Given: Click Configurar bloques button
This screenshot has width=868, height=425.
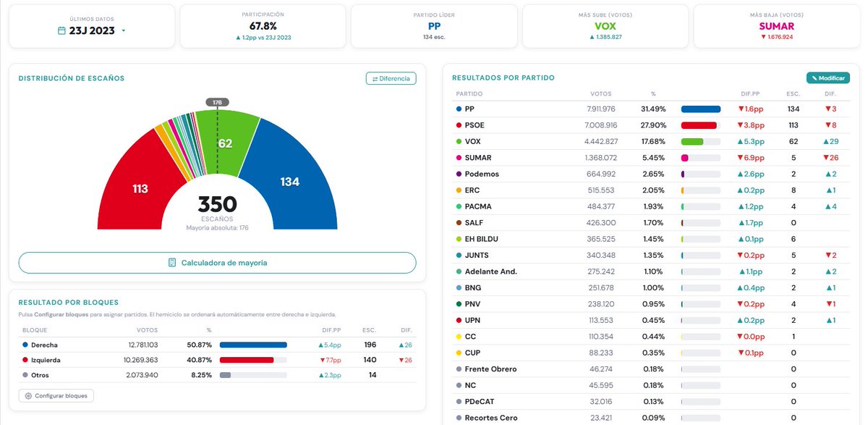Looking at the screenshot, I should tap(56, 396).
